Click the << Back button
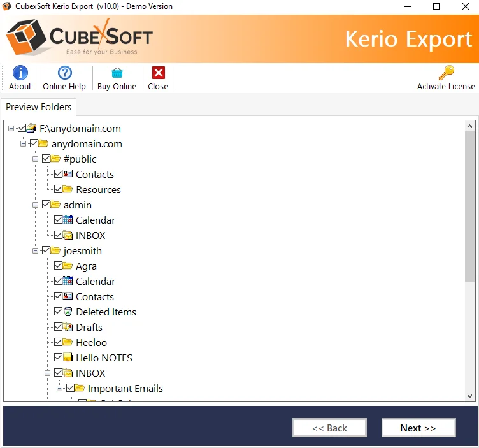Viewport: 479px width, 448px height. point(329,428)
